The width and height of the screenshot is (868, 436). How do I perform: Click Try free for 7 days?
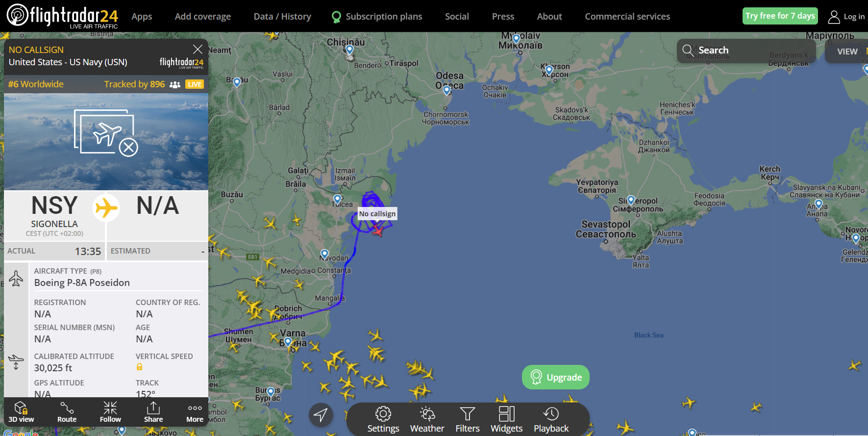(780, 16)
